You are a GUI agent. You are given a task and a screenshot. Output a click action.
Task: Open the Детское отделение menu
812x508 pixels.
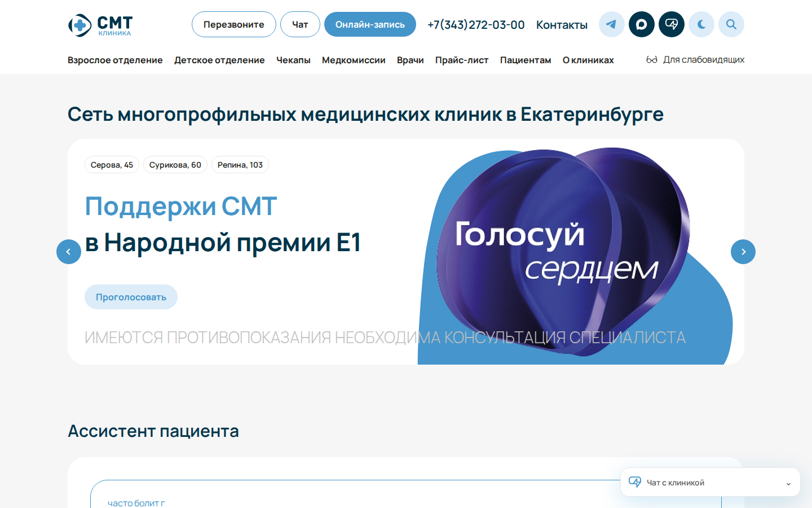pos(219,60)
